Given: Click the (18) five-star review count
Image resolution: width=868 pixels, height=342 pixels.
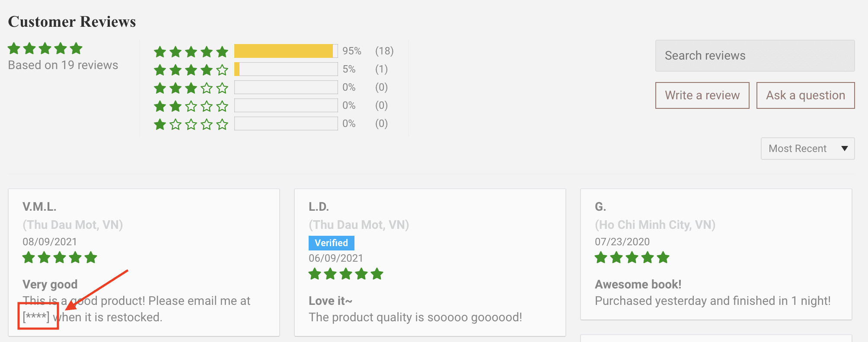Looking at the screenshot, I should click(384, 51).
